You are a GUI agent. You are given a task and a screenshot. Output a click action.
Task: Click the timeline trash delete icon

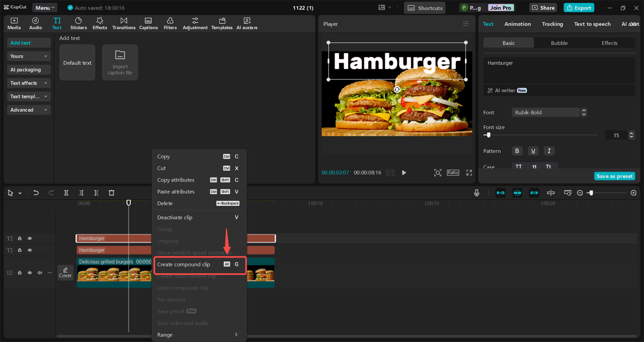click(112, 193)
